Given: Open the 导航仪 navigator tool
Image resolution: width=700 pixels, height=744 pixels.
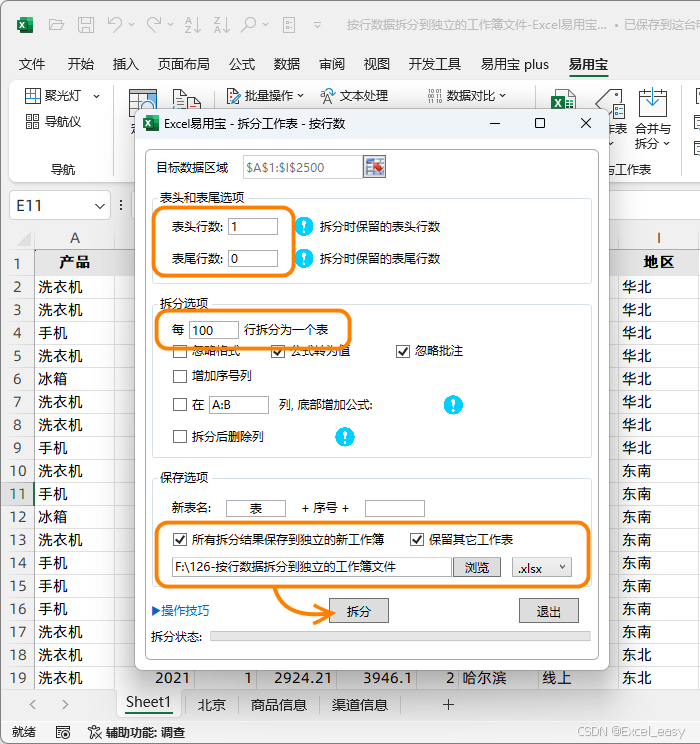Looking at the screenshot, I should [53, 122].
